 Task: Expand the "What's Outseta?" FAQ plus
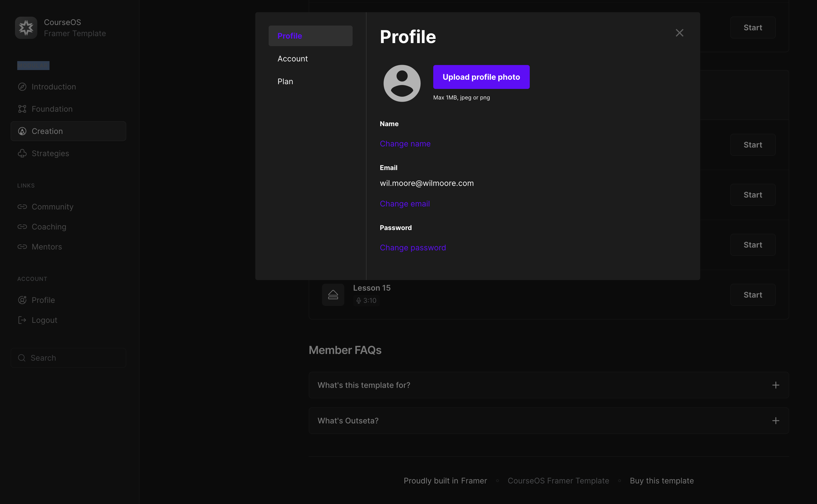pyautogui.click(x=775, y=421)
